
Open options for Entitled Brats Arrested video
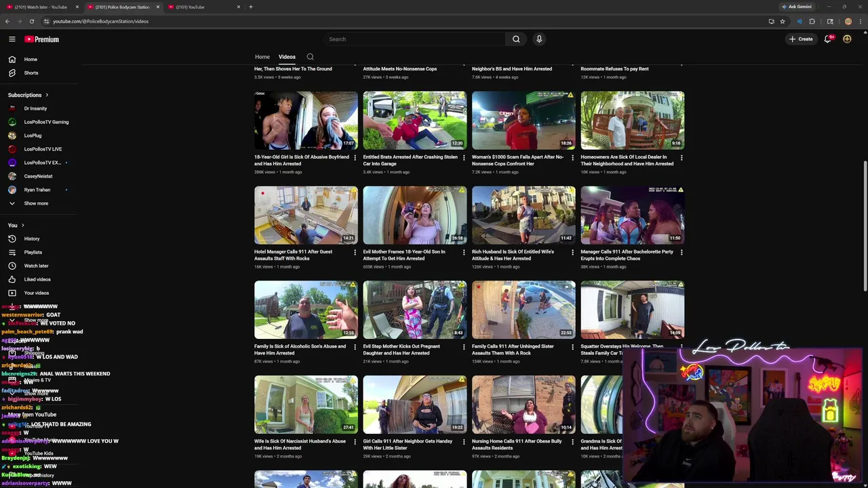[463, 157]
